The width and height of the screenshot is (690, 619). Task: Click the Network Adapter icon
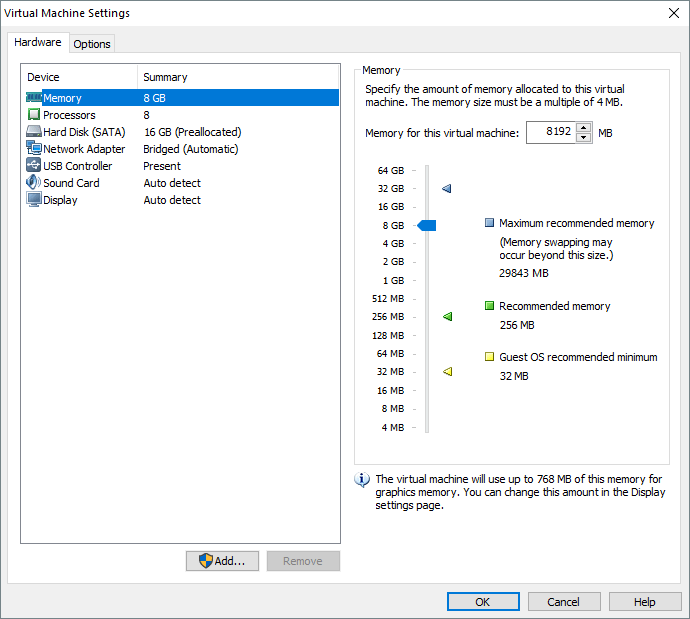(34, 149)
